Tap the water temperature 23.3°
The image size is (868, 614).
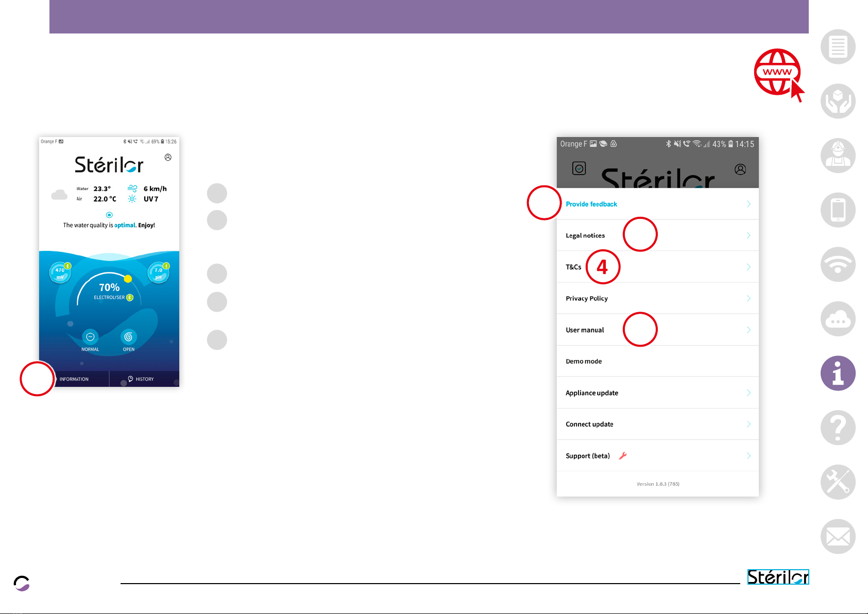(102, 189)
